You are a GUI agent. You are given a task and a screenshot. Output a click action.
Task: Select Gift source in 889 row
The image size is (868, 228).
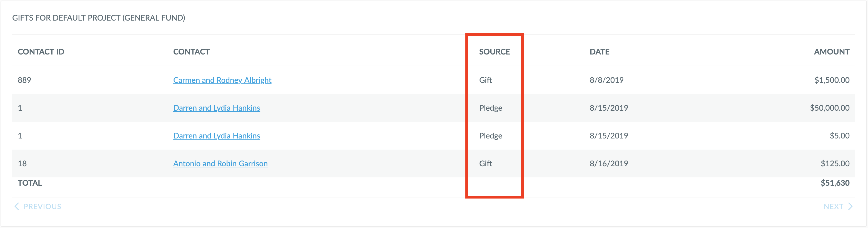(x=486, y=80)
